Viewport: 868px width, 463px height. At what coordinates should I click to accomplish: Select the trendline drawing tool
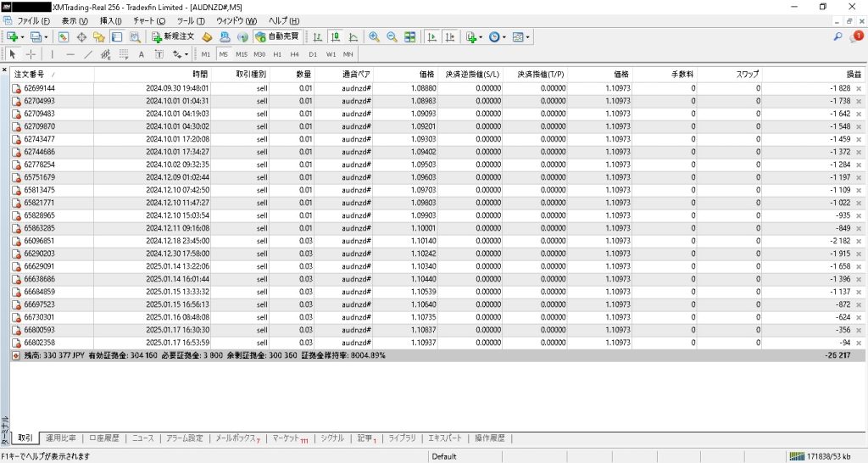(88, 54)
